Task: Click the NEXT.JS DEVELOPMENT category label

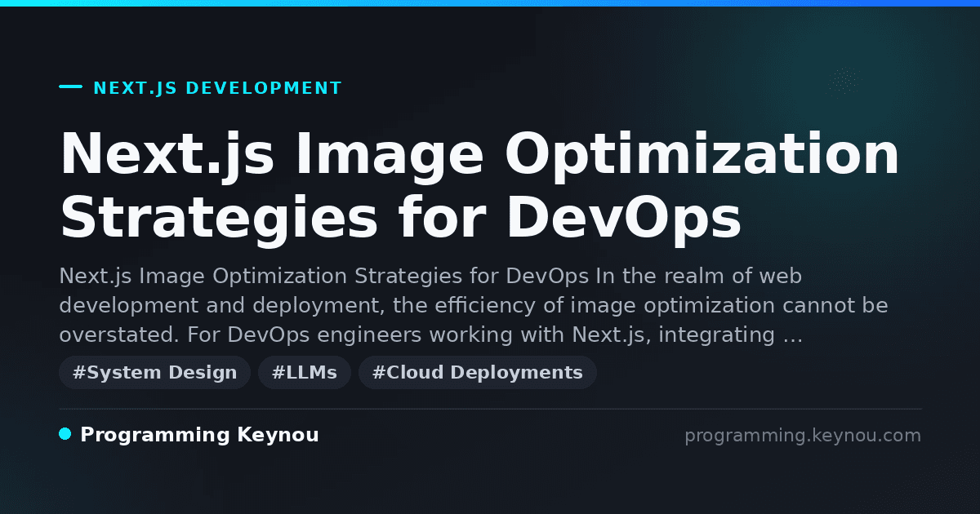Action: pyautogui.click(x=217, y=88)
